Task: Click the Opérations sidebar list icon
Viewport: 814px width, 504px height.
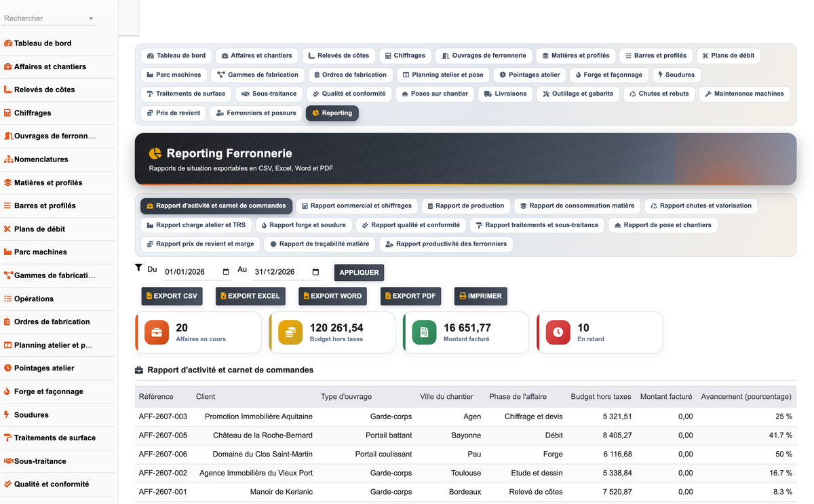Action: 8,298
